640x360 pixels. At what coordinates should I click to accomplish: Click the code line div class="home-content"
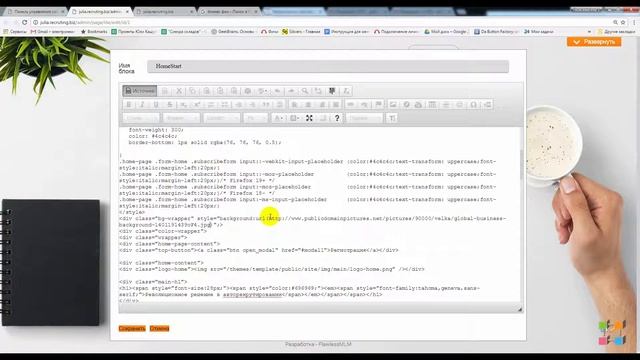tap(161, 263)
